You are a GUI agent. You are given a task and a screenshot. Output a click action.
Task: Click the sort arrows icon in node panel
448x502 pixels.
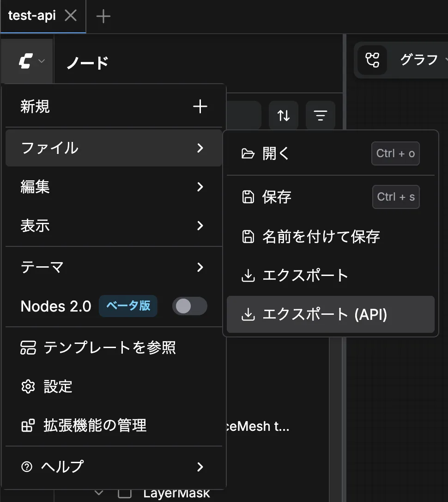tap(284, 116)
